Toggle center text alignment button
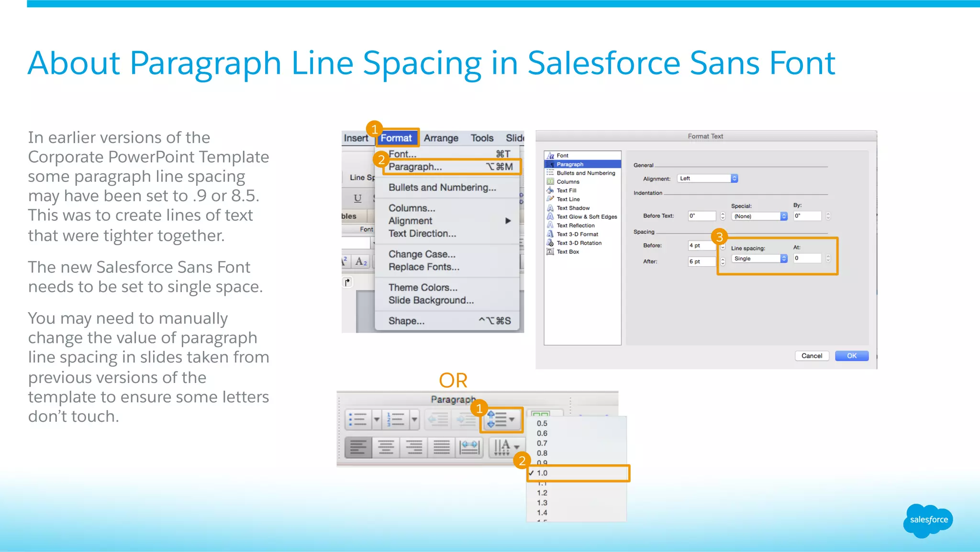 click(386, 448)
